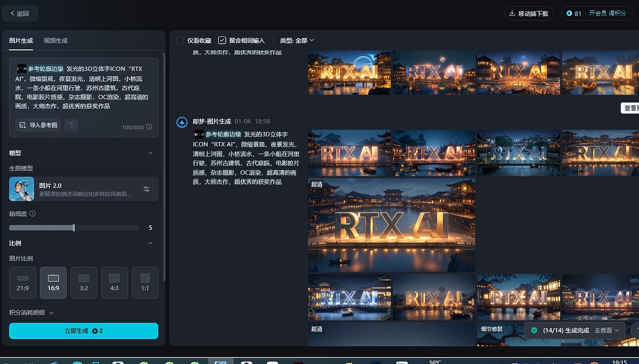Collapse the 比例 section chevron
This screenshot has width=639, height=364.
(x=150, y=243)
